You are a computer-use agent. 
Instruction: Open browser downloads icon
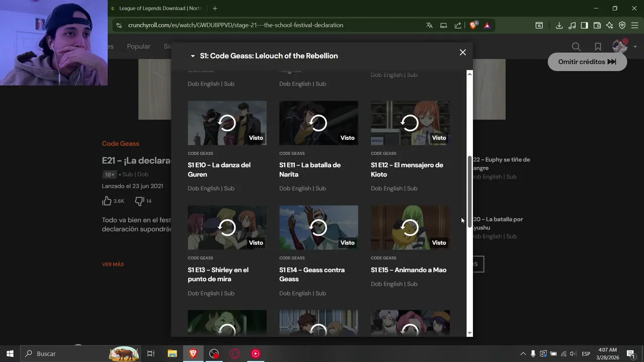[559, 25]
